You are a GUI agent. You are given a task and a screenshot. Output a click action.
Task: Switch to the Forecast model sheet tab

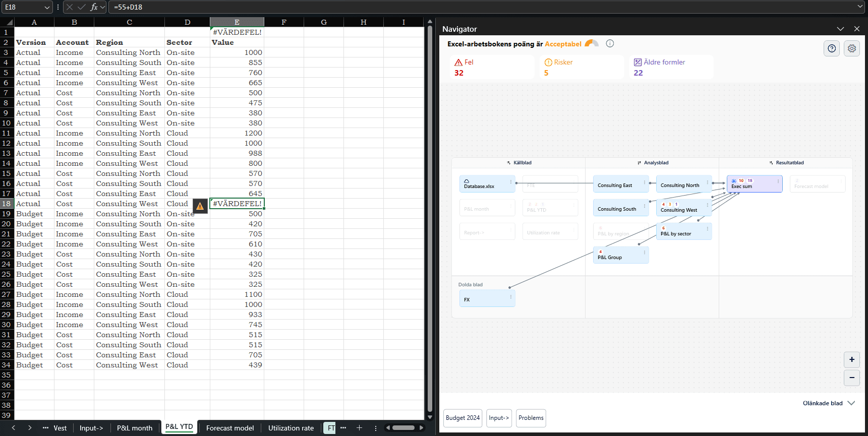pos(230,428)
